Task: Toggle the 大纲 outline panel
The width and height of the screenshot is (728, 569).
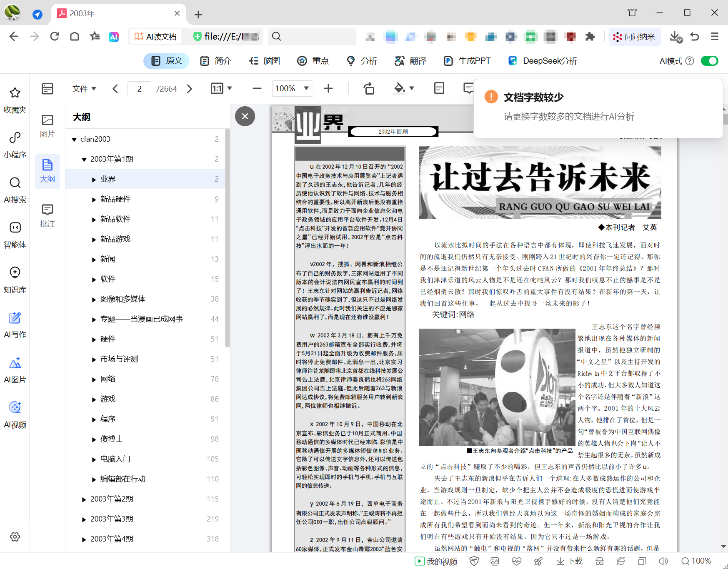Action: (47, 171)
